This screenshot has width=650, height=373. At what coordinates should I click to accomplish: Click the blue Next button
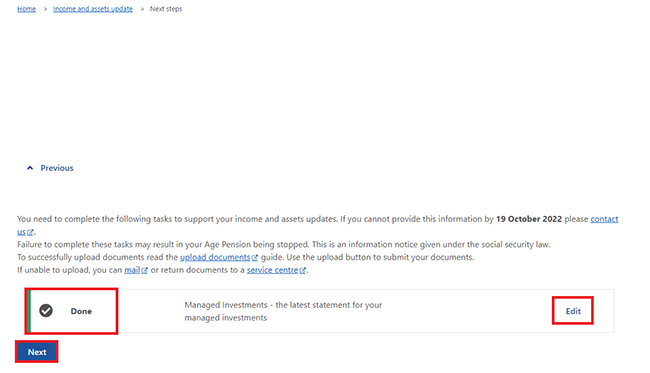coord(37,352)
